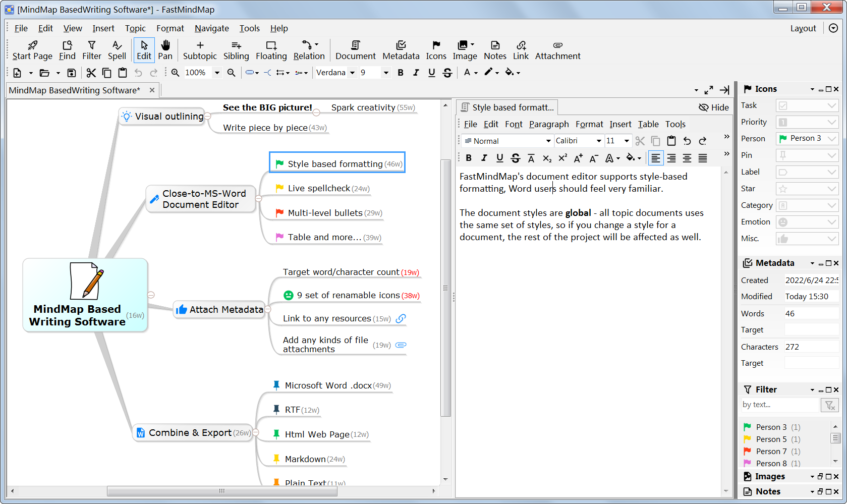Screen dimensions: 847x504
Task: Select the Live spellcheck topic
Action: tap(323, 188)
